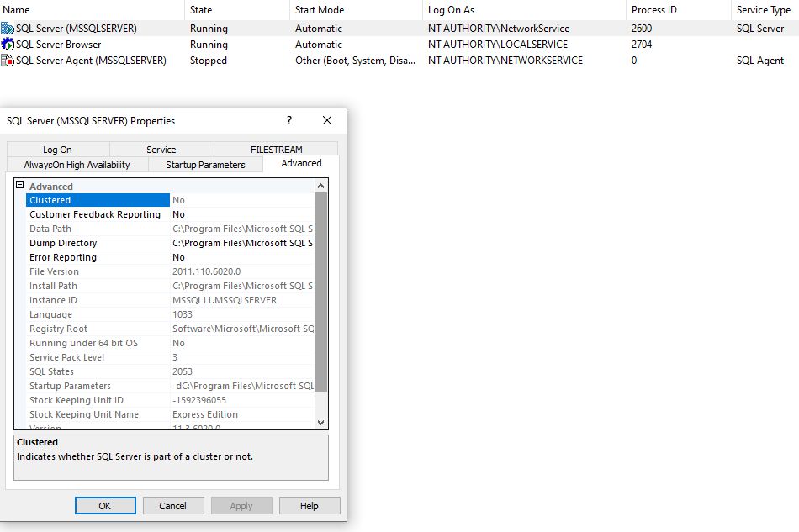
Task: Click the help question mark in dialog title
Action: pos(289,120)
